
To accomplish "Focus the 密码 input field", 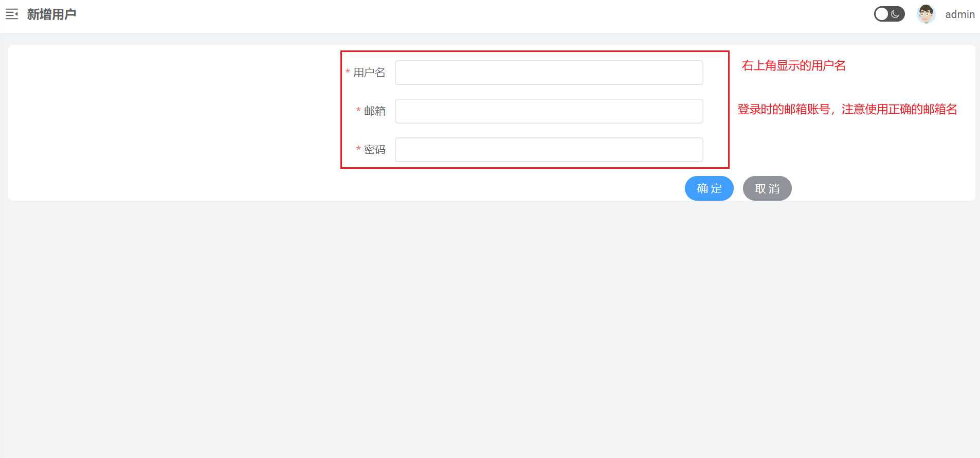I will [549, 150].
